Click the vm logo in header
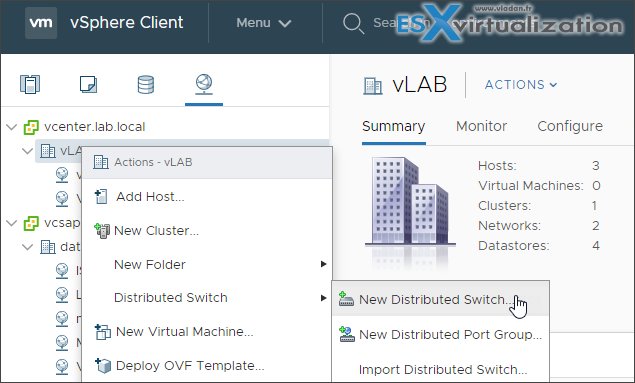The width and height of the screenshot is (635, 383). 41,23
